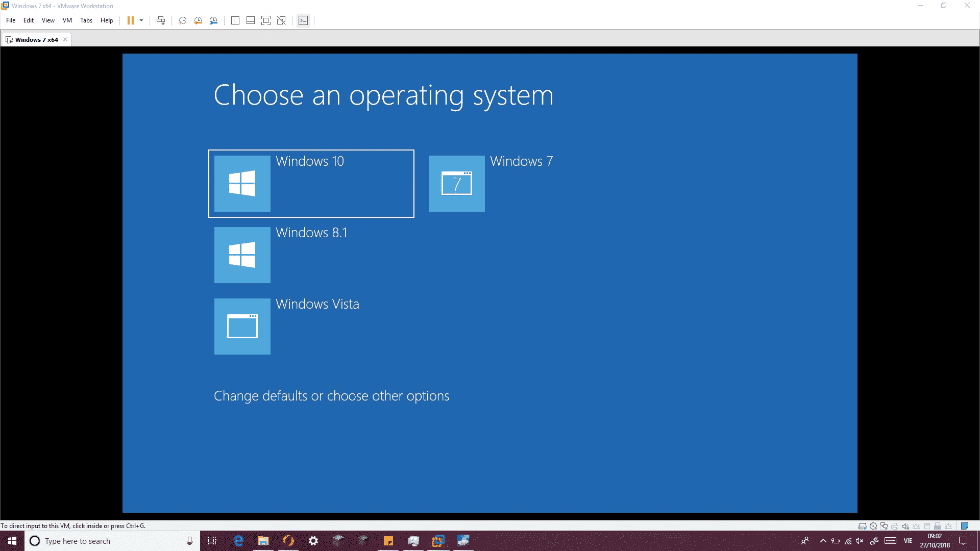Show hidden system tray icons
980x551 pixels.
(x=823, y=541)
